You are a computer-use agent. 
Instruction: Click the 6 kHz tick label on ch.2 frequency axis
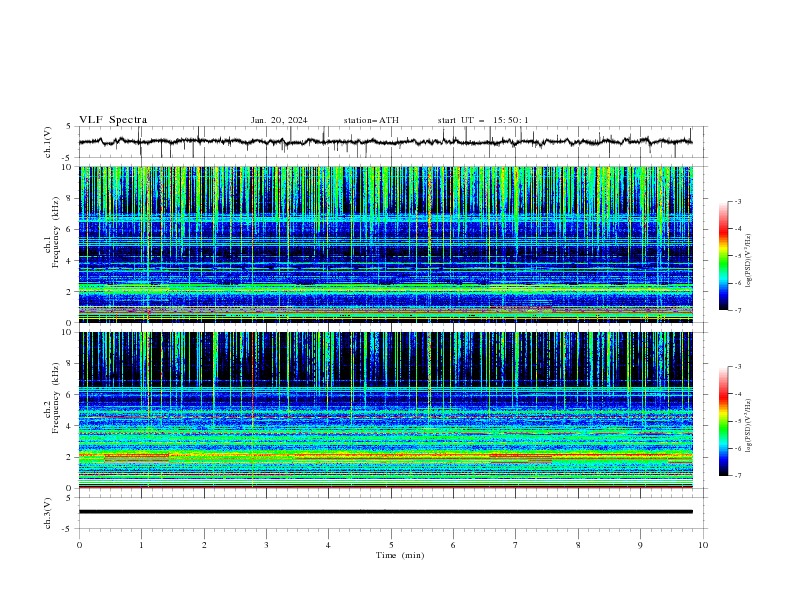(70, 395)
